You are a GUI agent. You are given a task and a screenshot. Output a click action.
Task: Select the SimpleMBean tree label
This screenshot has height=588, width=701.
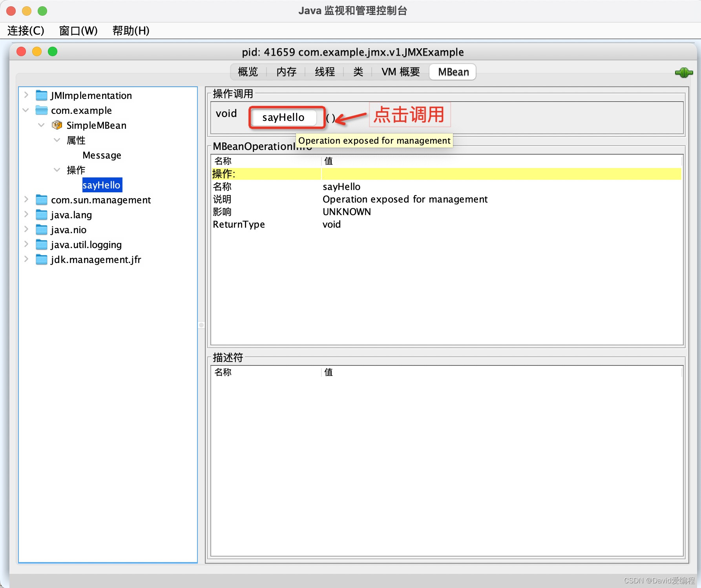click(97, 126)
